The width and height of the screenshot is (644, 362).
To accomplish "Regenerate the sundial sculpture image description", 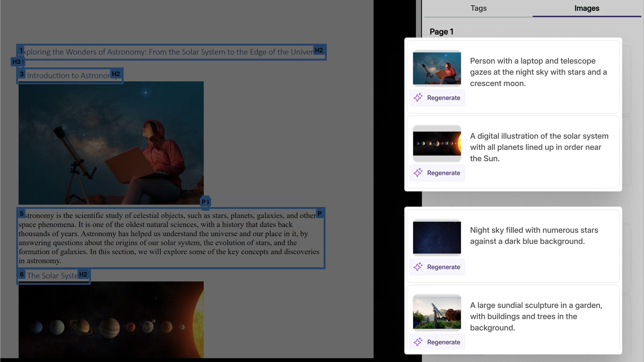I will 437,342.
